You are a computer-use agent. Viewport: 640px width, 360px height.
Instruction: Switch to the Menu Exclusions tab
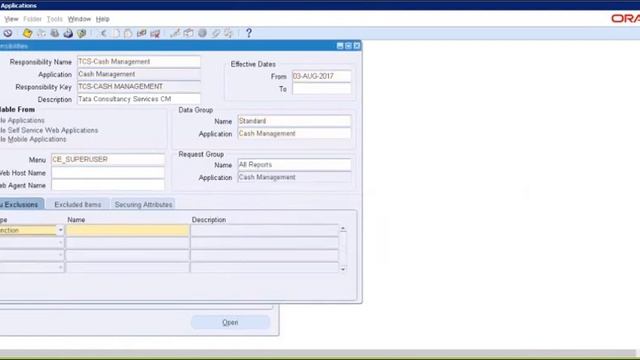21,204
